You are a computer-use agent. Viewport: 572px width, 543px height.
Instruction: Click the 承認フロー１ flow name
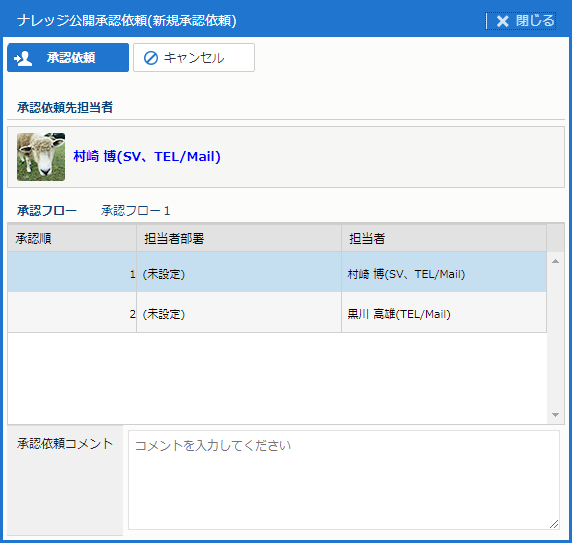[136, 210]
